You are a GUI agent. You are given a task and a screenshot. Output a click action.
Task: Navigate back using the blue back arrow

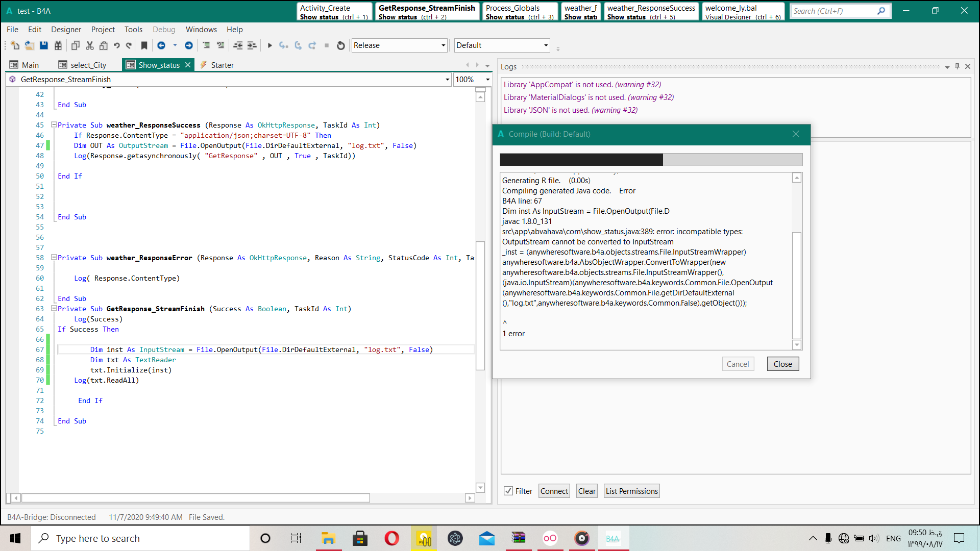[x=161, y=45]
